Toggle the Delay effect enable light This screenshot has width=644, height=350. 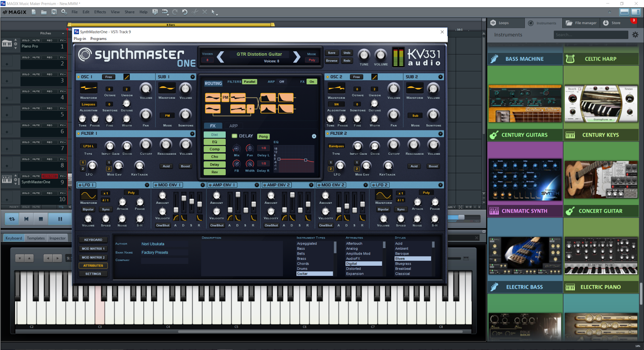pyautogui.click(x=235, y=136)
